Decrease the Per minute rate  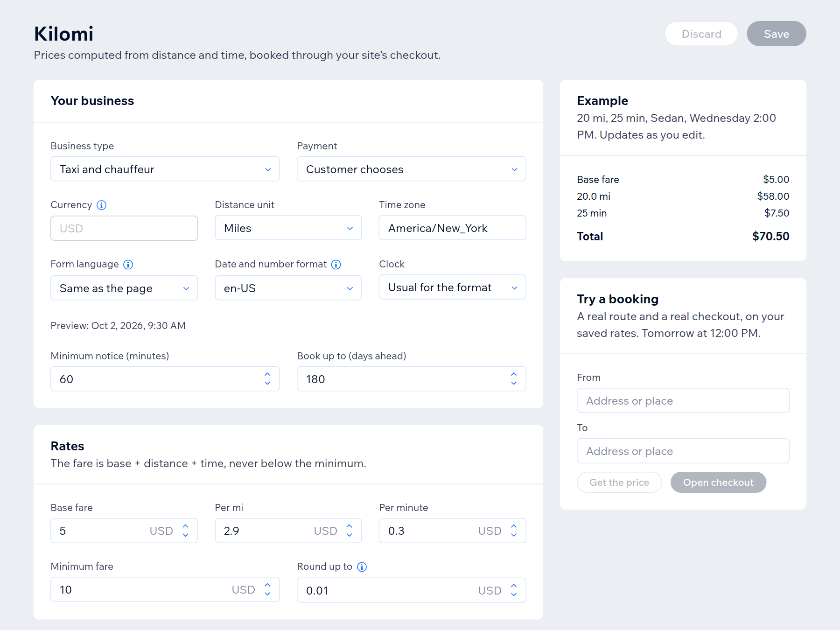[514, 535]
